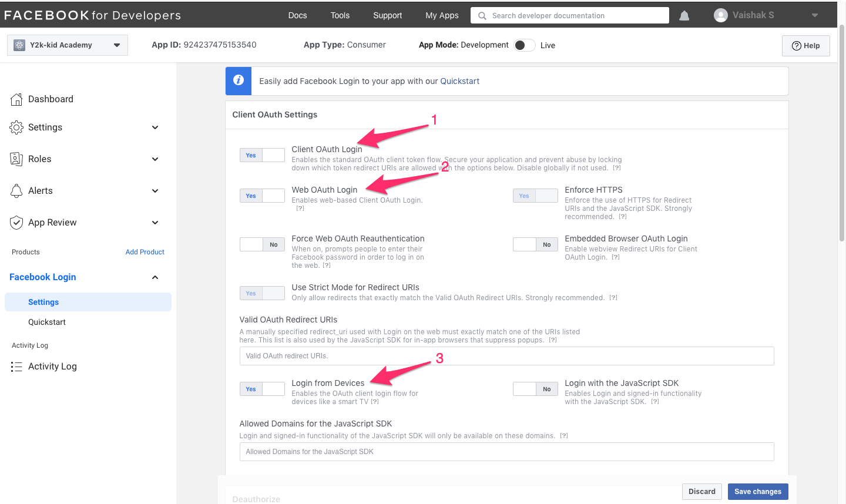This screenshot has height=504, width=846.
Task: Click the Activity Log list icon
Action: tap(16, 367)
